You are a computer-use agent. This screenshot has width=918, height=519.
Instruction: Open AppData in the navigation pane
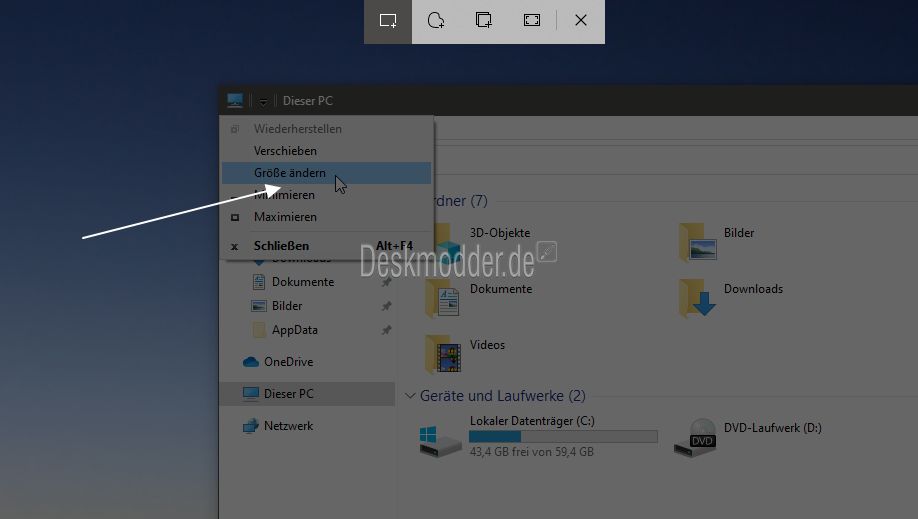click(294, 330)
